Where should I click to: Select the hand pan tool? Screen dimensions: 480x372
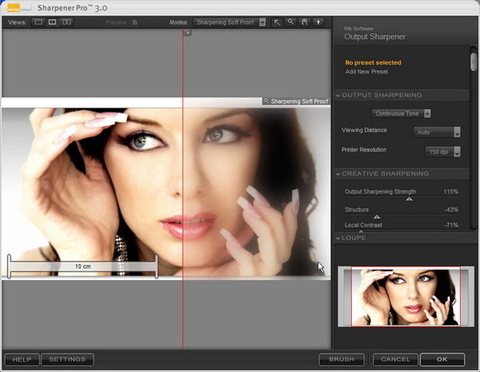(304, 22)
